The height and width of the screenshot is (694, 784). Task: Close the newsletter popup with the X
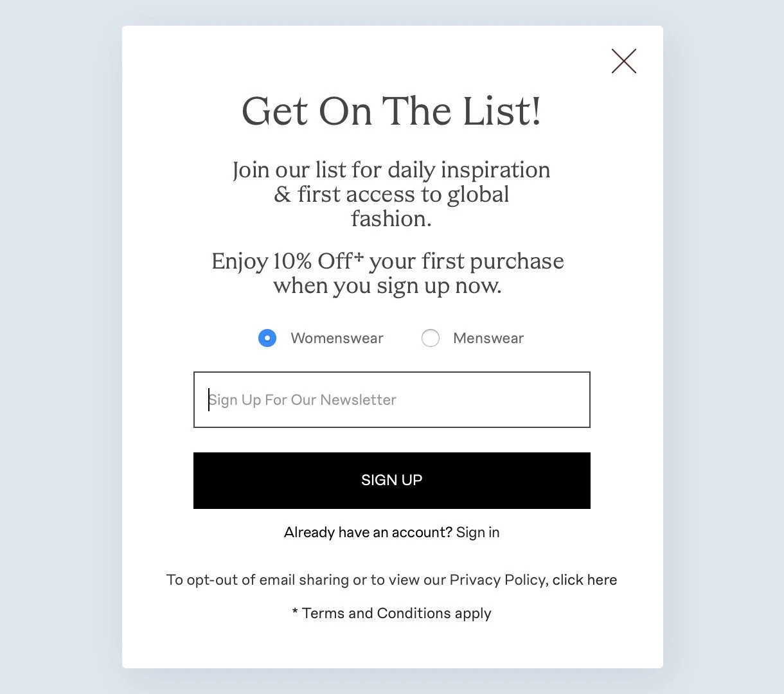(x=623, y=61)
